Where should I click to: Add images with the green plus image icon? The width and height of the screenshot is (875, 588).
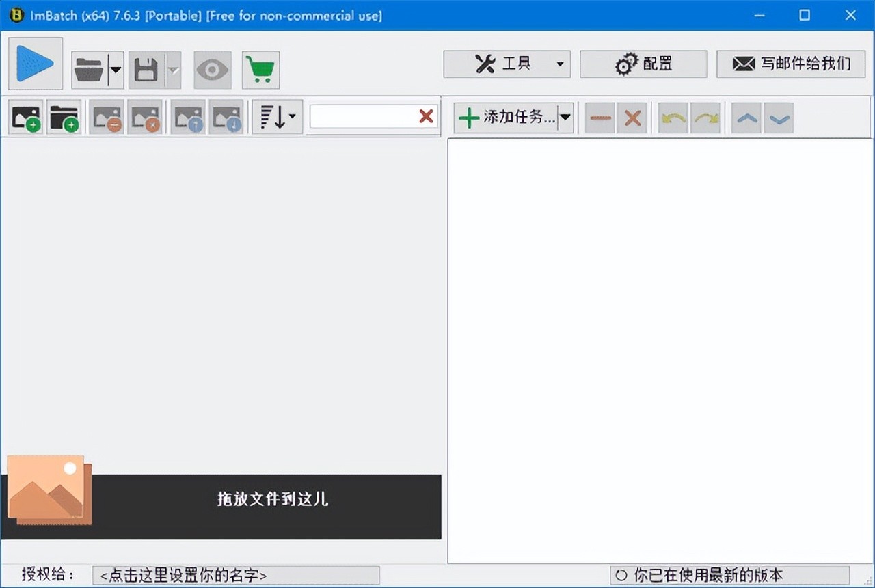coord(26,117)
